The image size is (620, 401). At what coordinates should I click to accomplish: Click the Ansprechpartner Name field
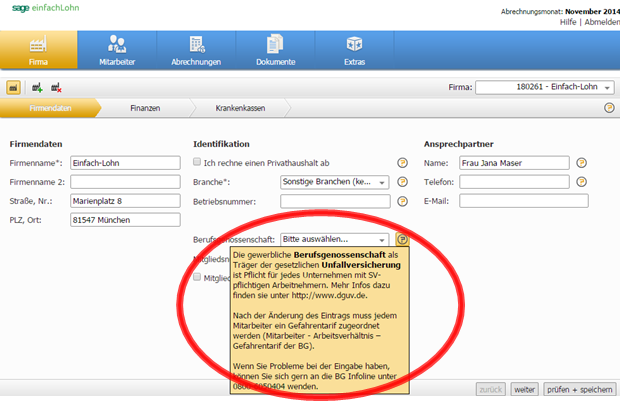pos(514,163)
